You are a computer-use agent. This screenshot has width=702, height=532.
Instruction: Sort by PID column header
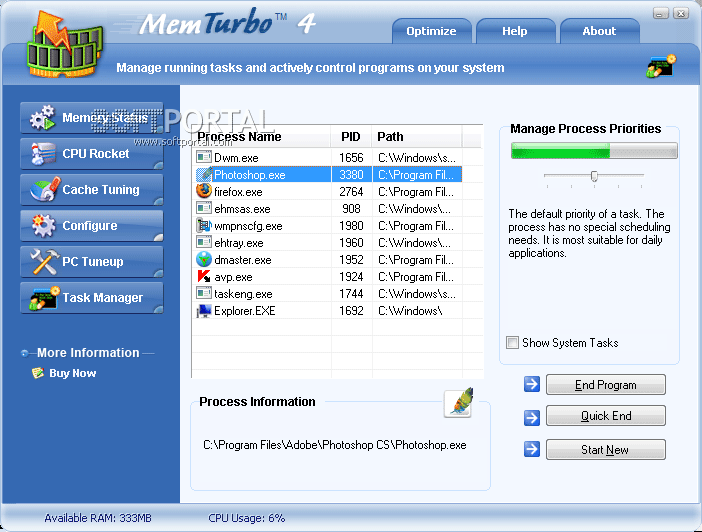point(351,137)
